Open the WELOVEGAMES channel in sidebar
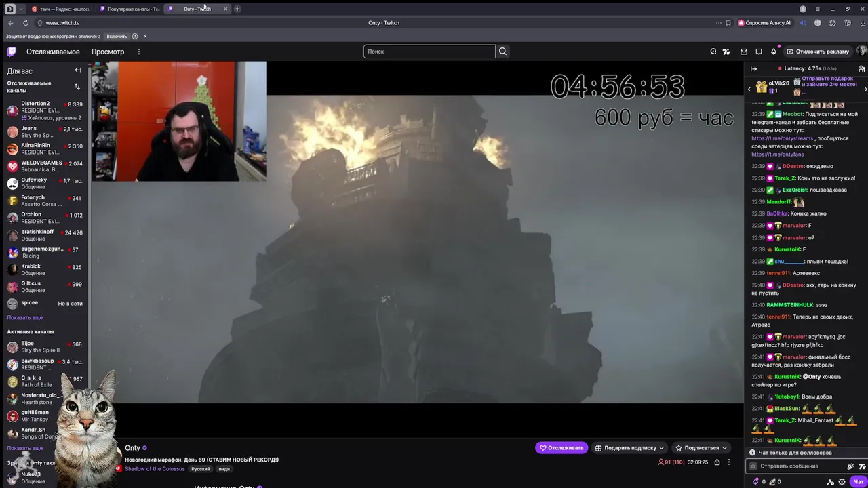This screenshot has height=488, width=868. pyautogui.click(x=45, y=166)
